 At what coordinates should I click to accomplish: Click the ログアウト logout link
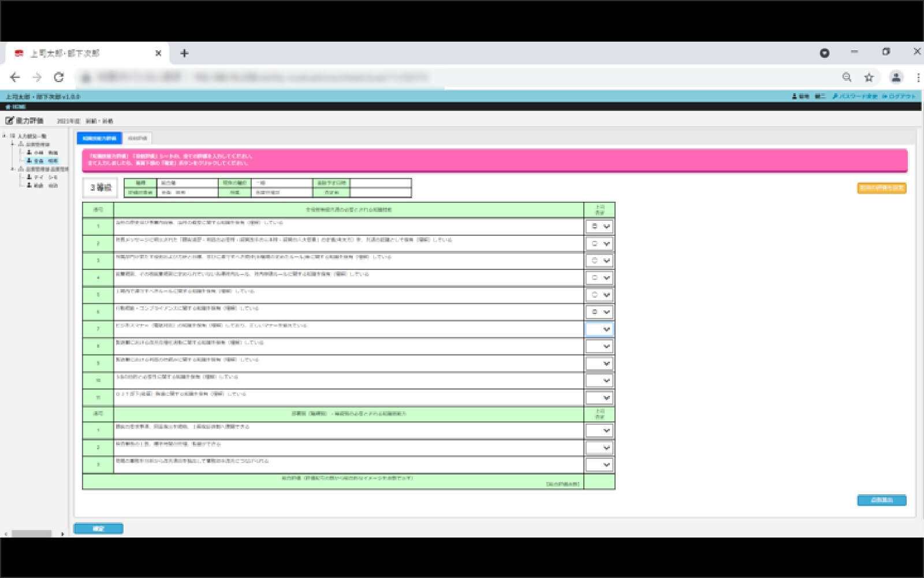click(899, 97)
